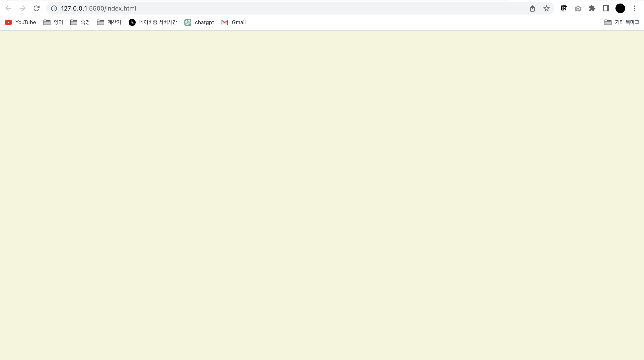Click the browser back arrow
The height and width of the screenshot is (360, 644).
click(8, 8)
